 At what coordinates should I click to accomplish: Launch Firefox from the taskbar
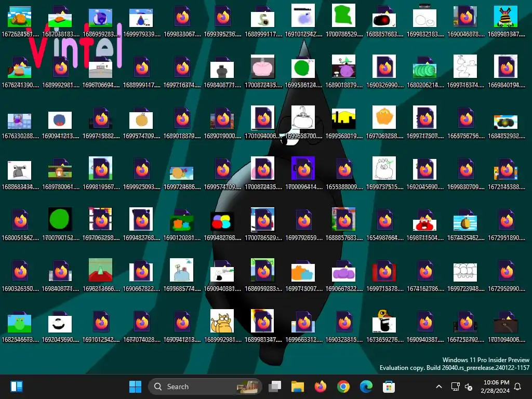(x=320, y=387)
